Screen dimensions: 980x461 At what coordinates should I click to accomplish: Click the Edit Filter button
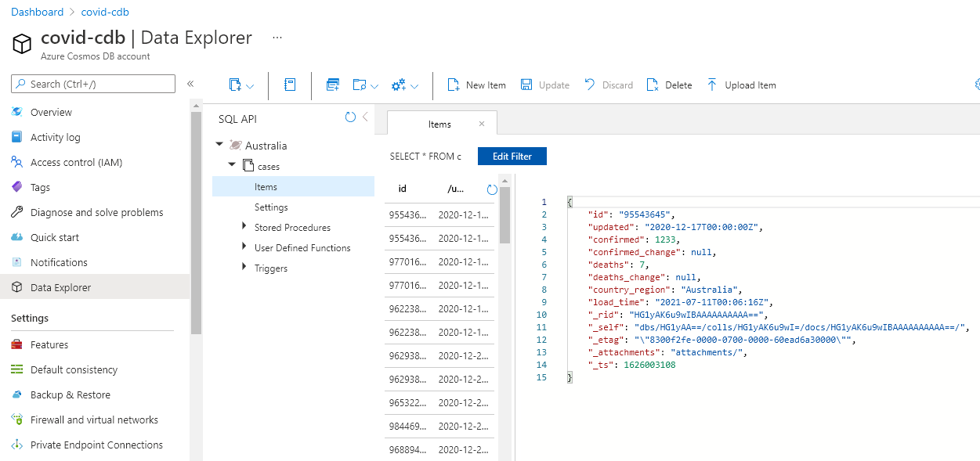512,156
